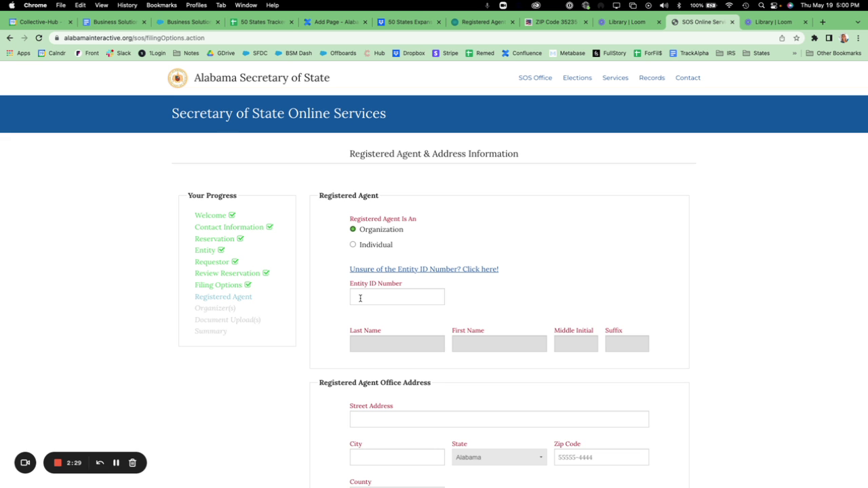Screen dimensions: 868x488
Task: Open the Services navigation link
Action: pos(615,78)
